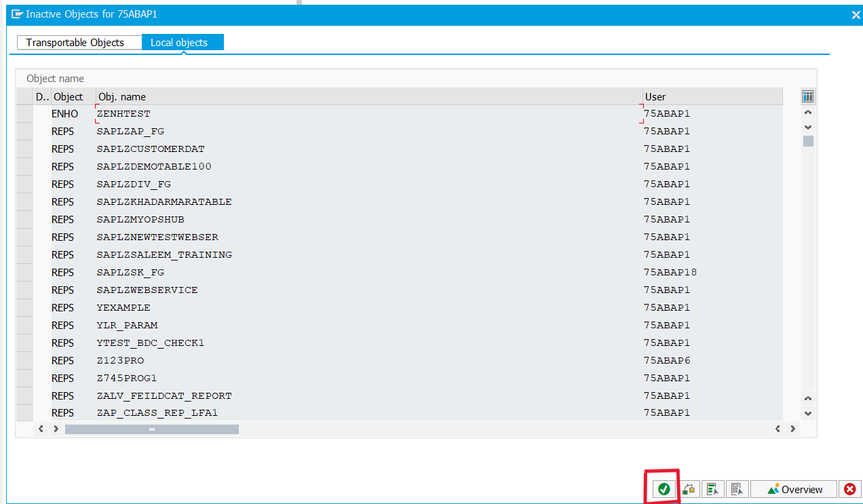Click the User column header
Image resolution: width=863 pixels, height=504 pixels.
tap(711, 97)
